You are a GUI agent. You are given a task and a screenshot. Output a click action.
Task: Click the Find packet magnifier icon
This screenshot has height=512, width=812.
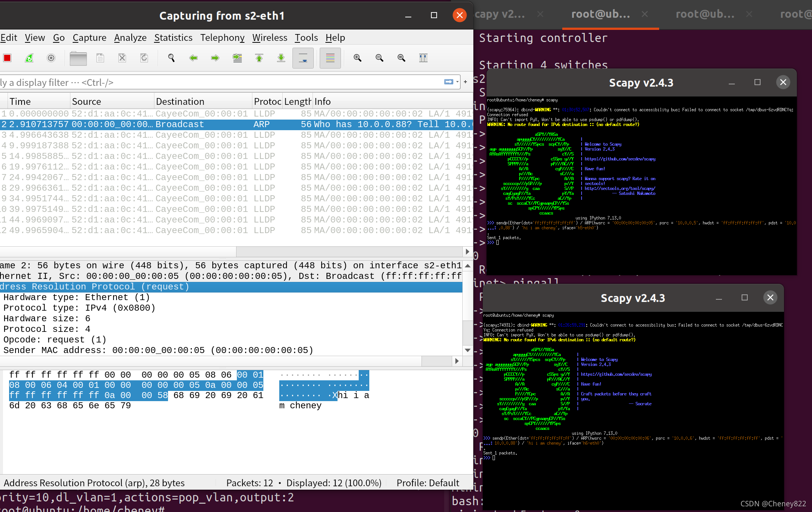pyautogui.click(x=171, y=58)
